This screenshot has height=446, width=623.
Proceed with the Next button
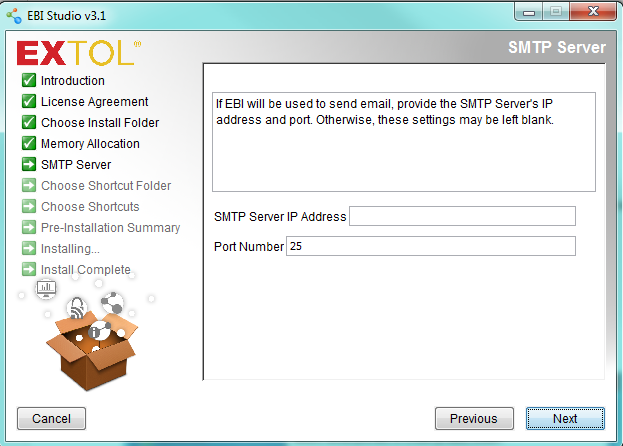(565, 419)
